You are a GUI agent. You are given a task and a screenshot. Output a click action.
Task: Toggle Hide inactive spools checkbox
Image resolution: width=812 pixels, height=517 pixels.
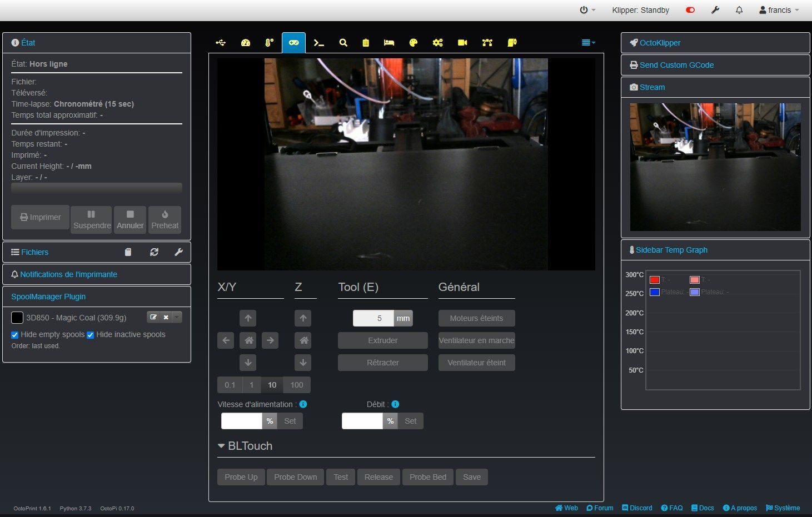click(x=90, y=335)
